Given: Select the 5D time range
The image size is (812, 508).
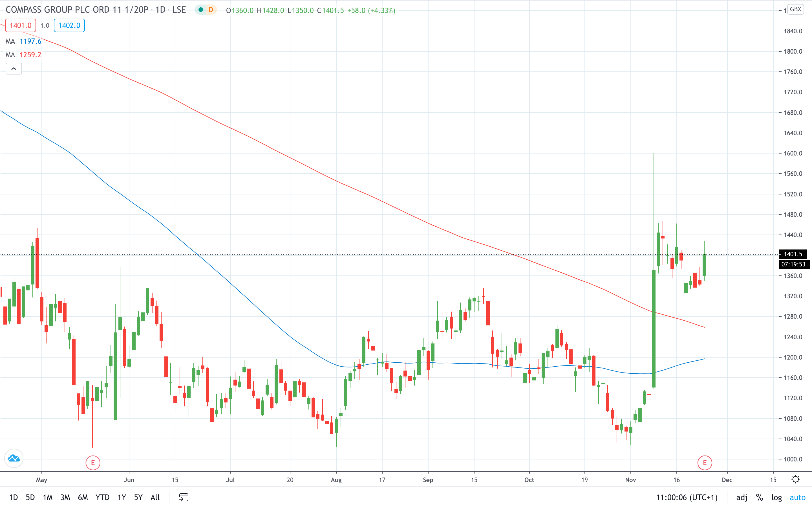Looking at the screenshot, I should point(30,497).
